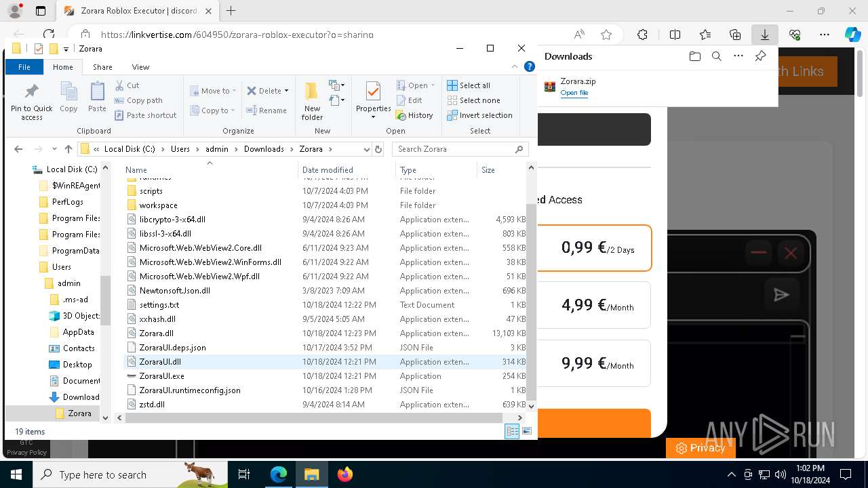Open Downloads folder icon in Edge panel

[694, 56]
